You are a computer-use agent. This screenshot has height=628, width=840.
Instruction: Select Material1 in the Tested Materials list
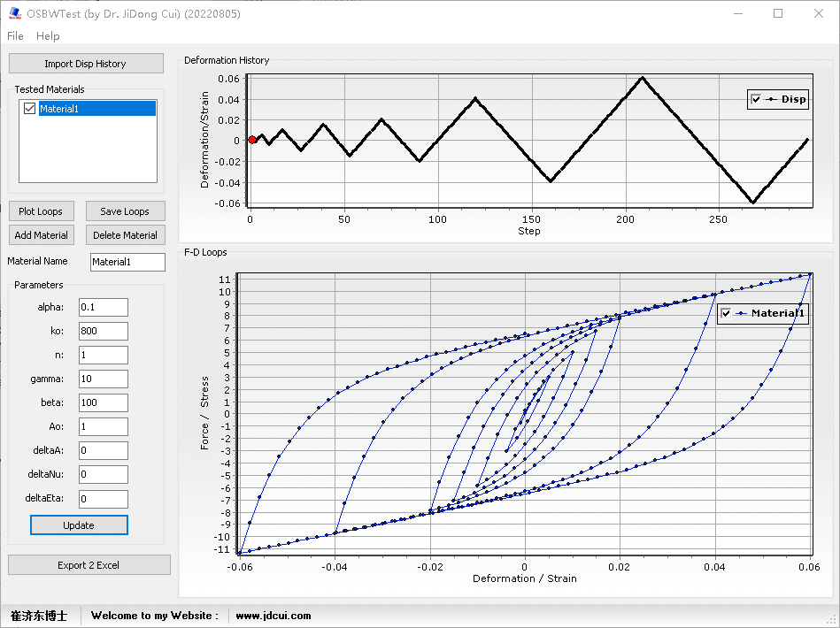coord(97,109)
